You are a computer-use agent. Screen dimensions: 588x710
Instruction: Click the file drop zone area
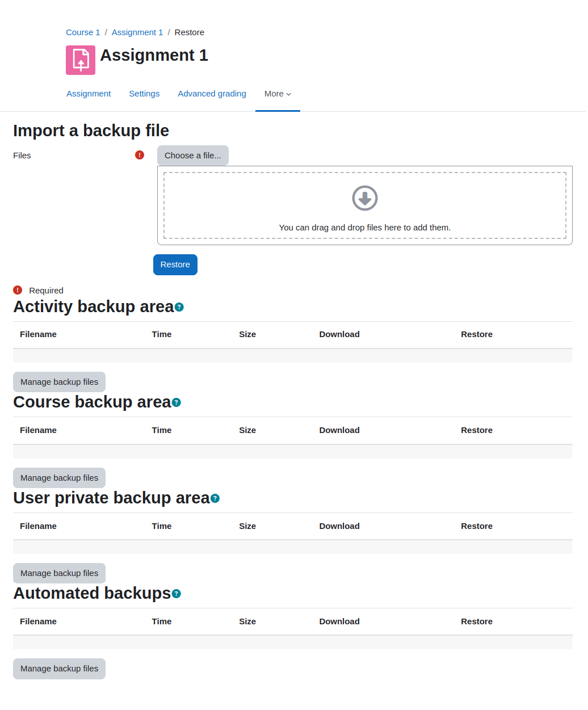click(365, 205)
